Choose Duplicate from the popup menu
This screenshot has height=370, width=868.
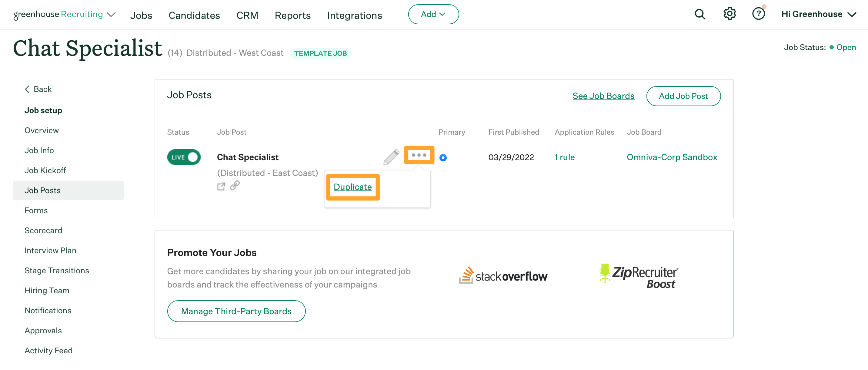352,187
